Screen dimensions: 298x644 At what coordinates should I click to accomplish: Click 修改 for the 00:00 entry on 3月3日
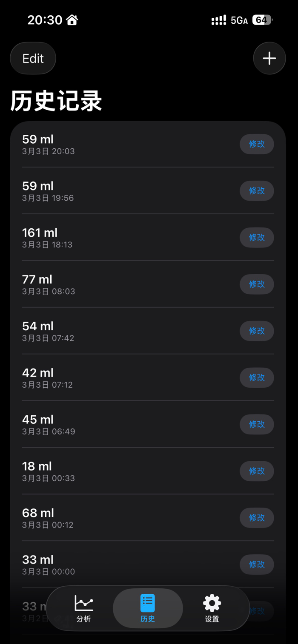pyautogui.click(x=257, y=565)
